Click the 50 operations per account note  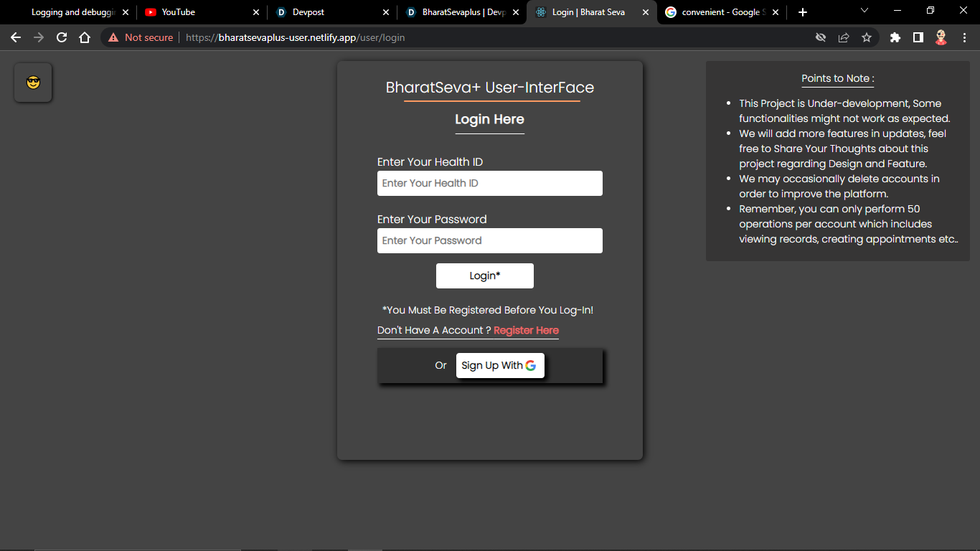(849, 224)
